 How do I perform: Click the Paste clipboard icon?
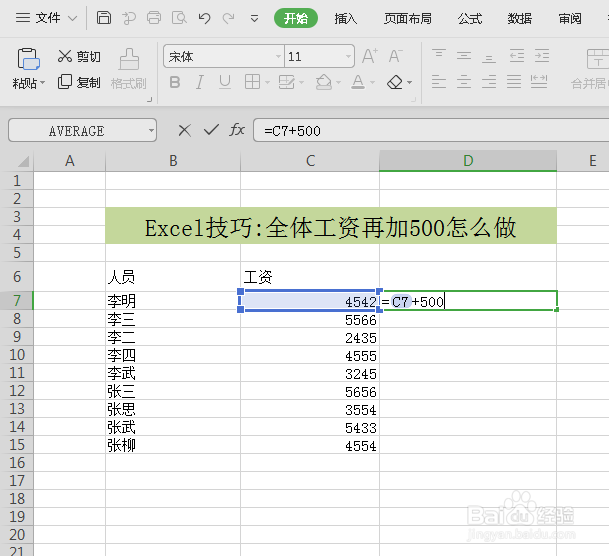(28, 59)
